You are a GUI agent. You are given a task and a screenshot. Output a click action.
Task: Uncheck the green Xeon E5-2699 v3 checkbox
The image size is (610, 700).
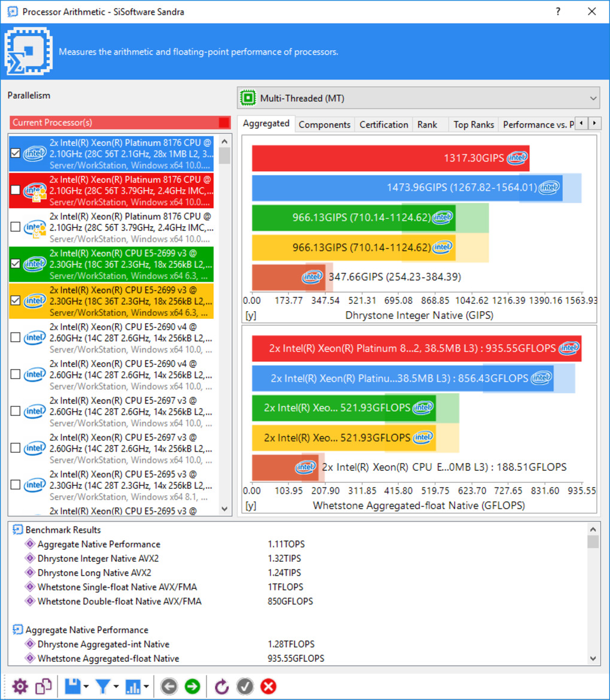[x=16, y=264]
